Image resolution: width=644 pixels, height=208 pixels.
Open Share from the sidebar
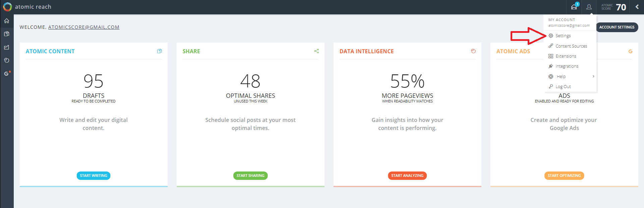pos(7,47)
